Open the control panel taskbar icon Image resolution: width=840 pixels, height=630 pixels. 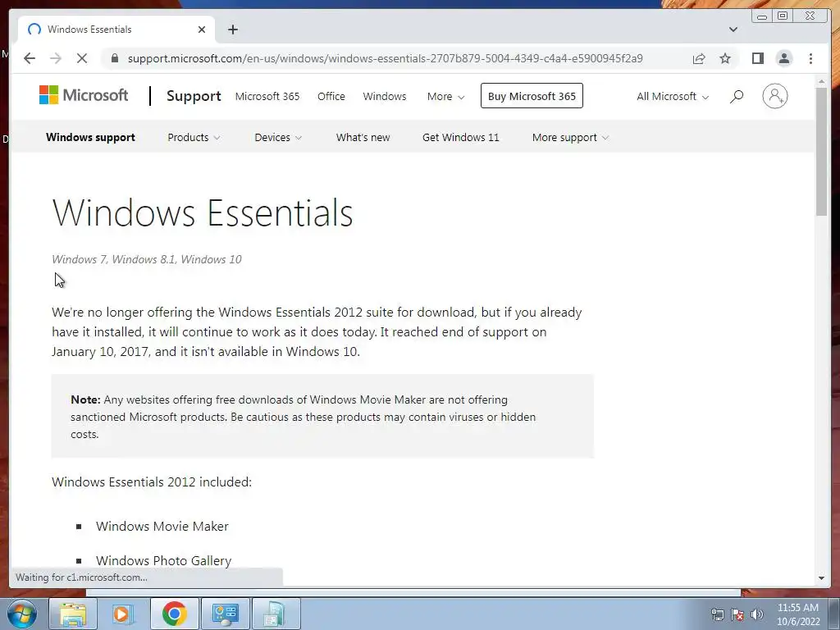225,614
